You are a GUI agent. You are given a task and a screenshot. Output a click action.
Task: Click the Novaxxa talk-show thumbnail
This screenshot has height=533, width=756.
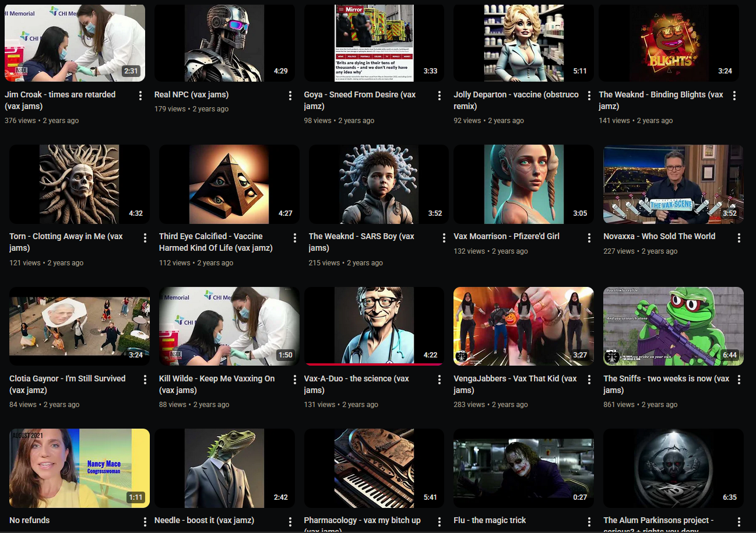point(673,184)
